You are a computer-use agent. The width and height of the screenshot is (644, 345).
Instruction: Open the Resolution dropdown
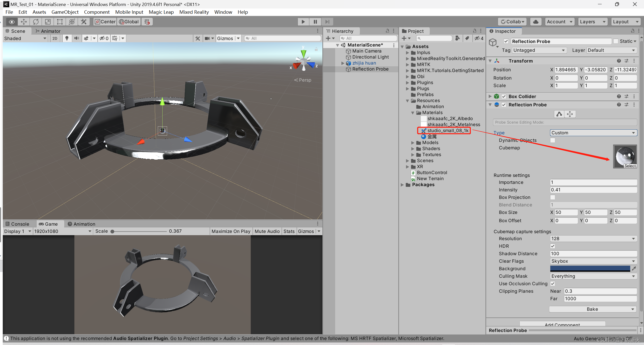pos(593,238)
